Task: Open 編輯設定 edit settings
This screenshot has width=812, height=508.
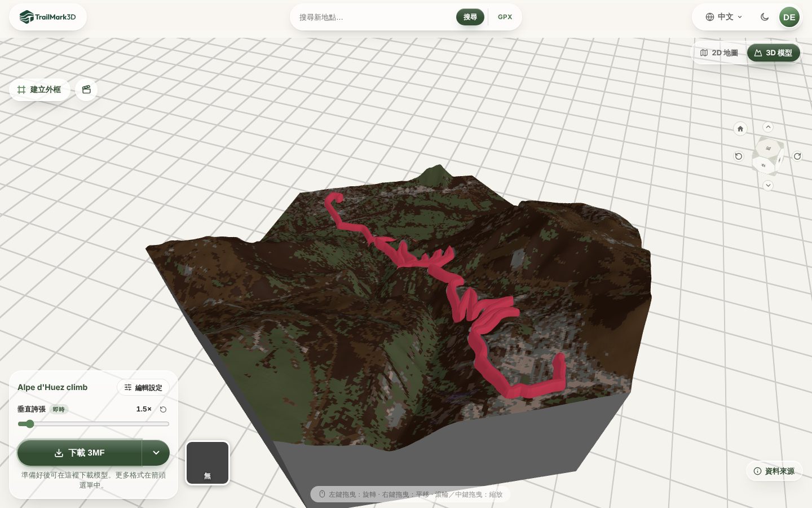Action: (143, 387)
